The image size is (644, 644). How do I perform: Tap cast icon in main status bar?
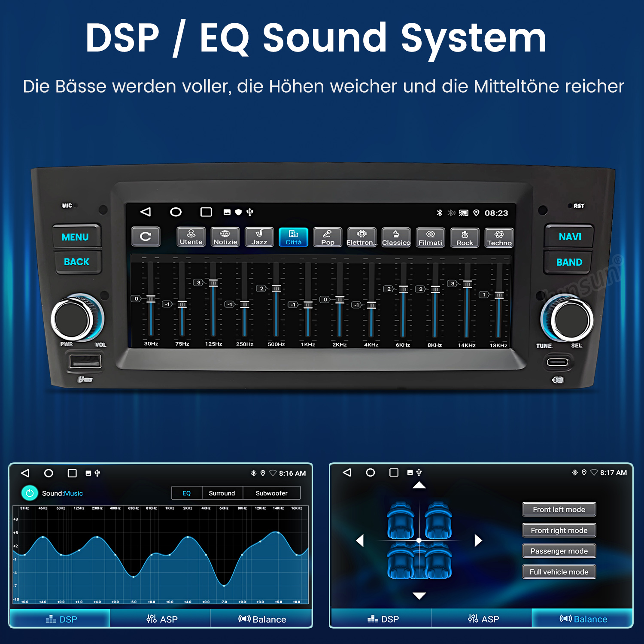pyautogui.click(x=464, y=213)
